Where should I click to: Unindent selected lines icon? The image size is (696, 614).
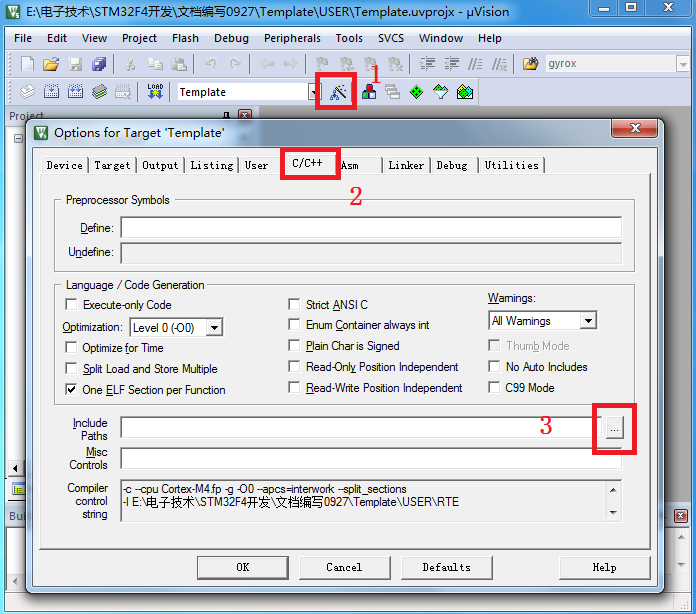point(451,64)
